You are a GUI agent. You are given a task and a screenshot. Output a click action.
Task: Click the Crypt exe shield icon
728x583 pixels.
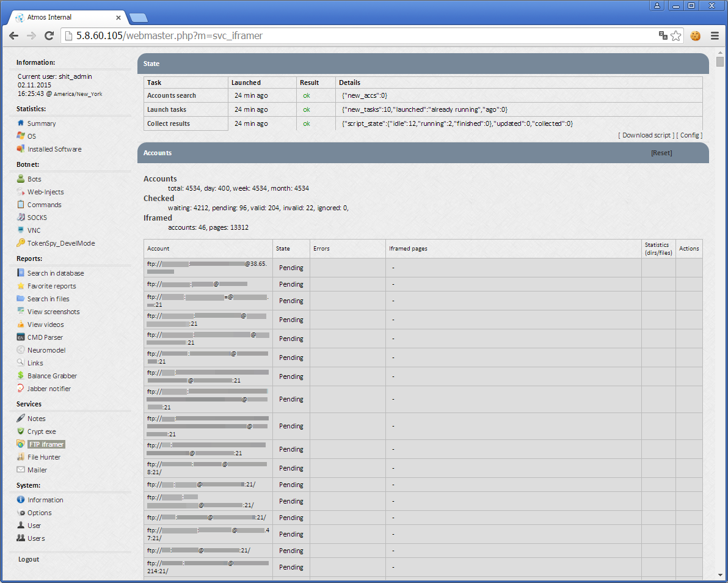click(x=20, y=431)
